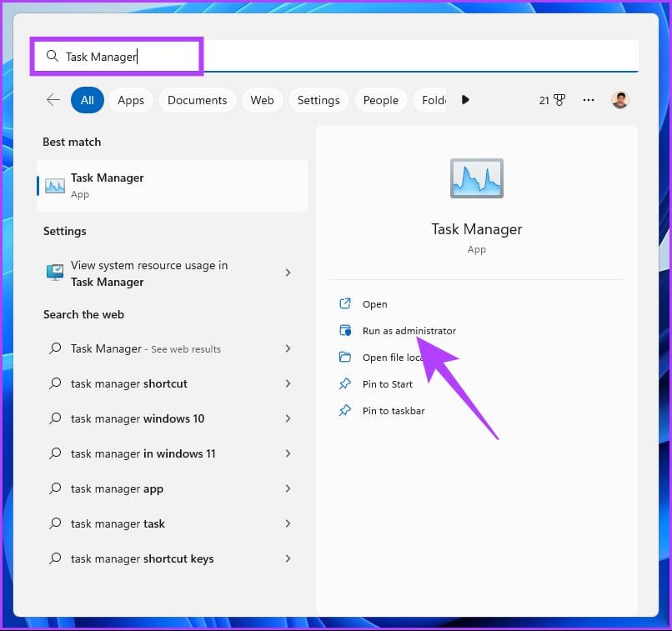Switch to the People filter tab

380,99
